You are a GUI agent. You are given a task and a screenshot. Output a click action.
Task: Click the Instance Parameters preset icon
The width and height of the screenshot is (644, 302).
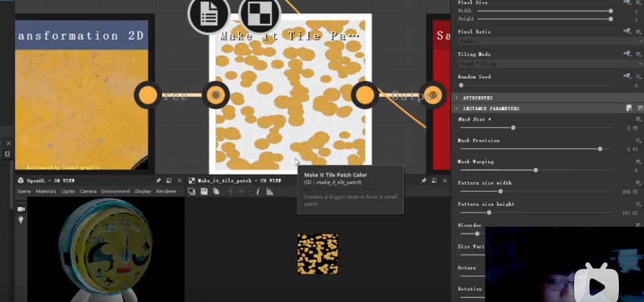tap(629, 109)
